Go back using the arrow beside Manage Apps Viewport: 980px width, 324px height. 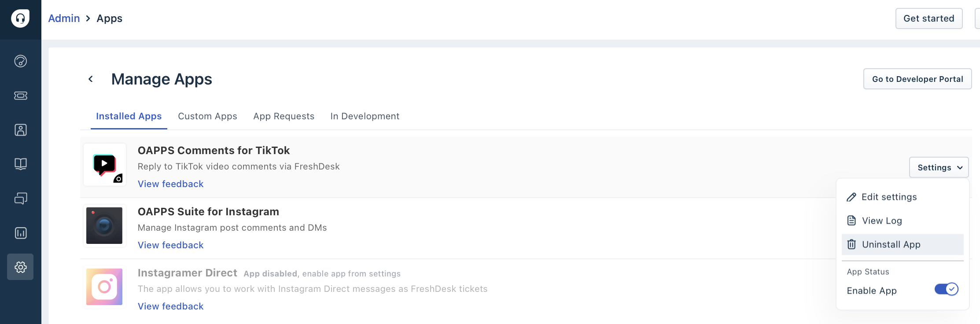91,79
